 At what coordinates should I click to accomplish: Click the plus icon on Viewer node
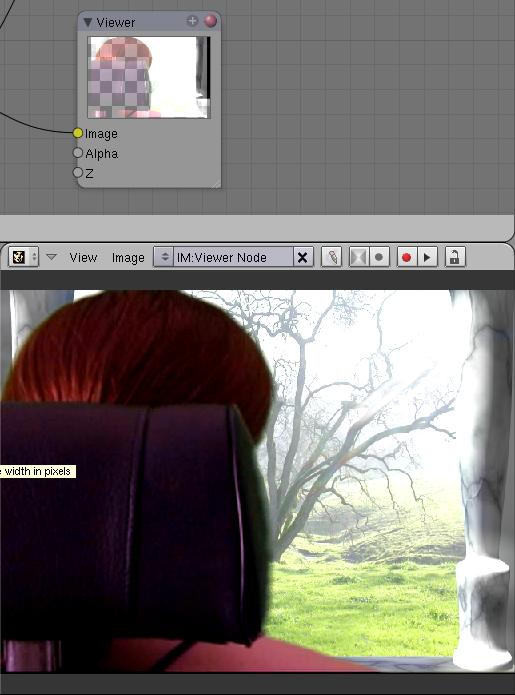click(x=192, y=21)
